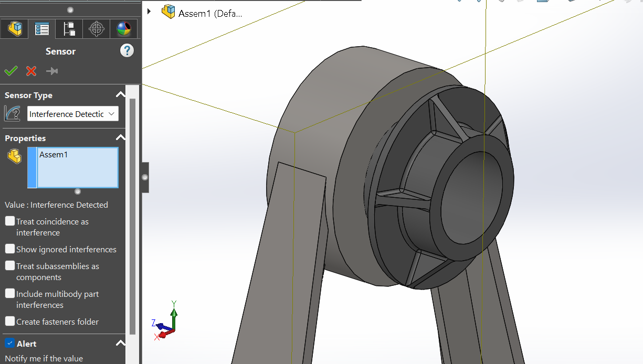
Task: Open the ConfigurationManager tab icon
Action: [69, 29]
